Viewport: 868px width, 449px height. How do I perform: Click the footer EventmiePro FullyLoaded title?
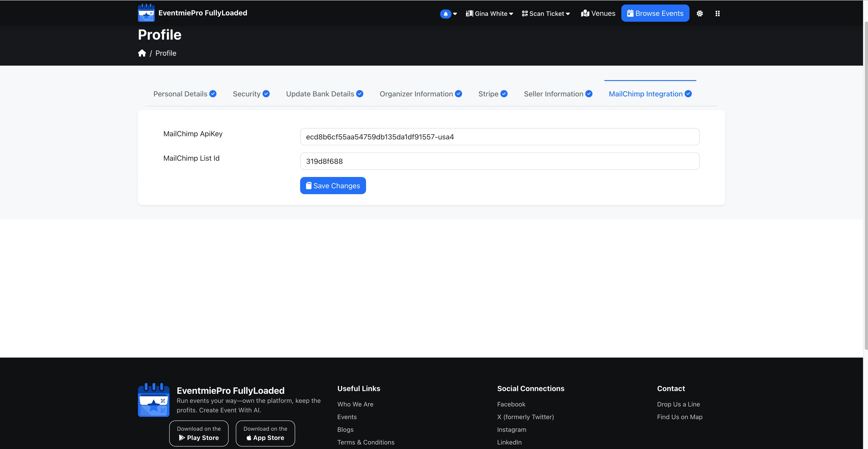coord(231,390)
